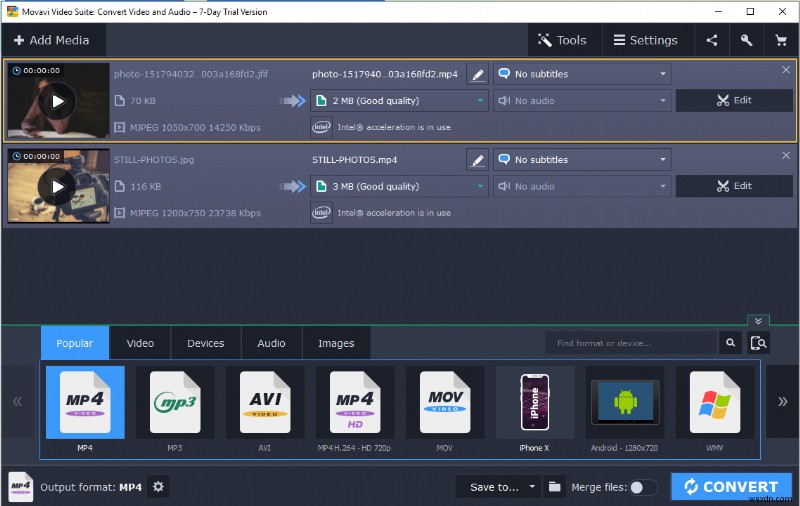Click pencil rename icon for STILL-PHOTOS.mp4

pyautogui.click(x=477, y=160)
